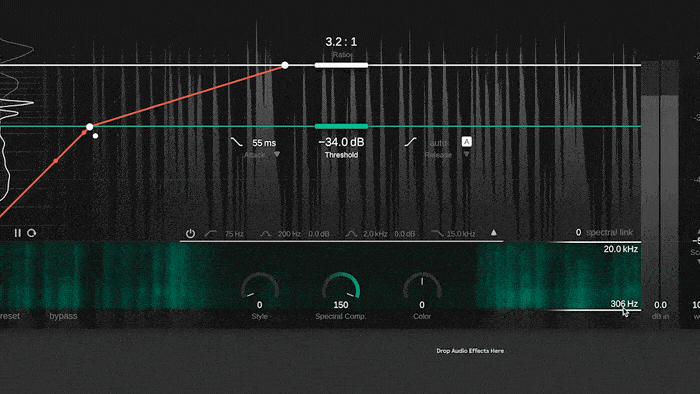Click the Spectral Comp. knob at 150
Screen dimensions: 700x394
[x=341, y=286]
